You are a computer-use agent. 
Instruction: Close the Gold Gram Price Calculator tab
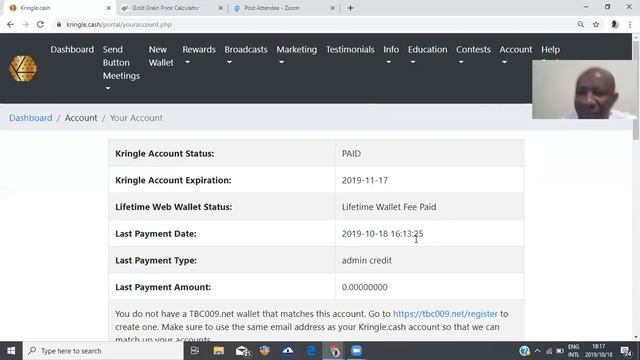click(220, 8)
